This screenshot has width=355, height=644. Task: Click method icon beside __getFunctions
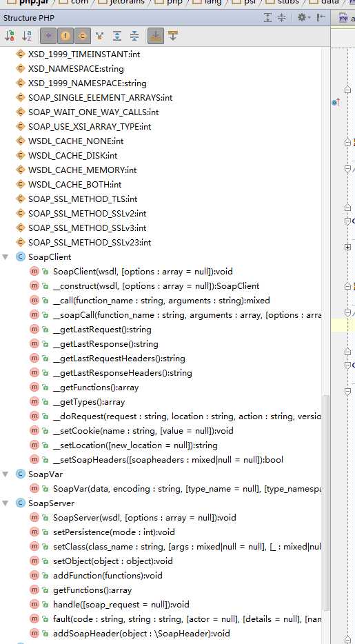[34, 388]
